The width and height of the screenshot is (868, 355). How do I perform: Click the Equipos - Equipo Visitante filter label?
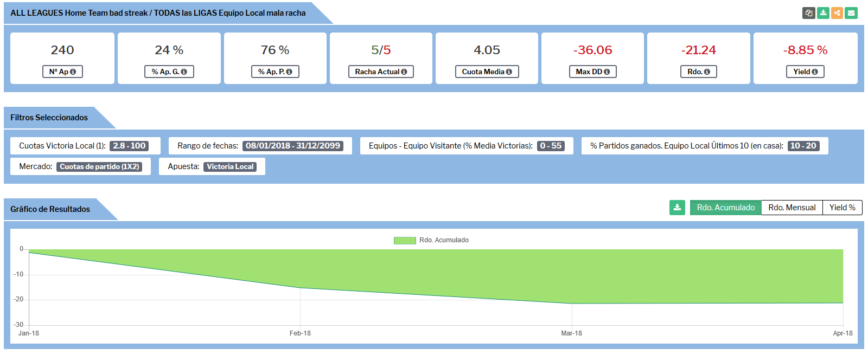450,146
